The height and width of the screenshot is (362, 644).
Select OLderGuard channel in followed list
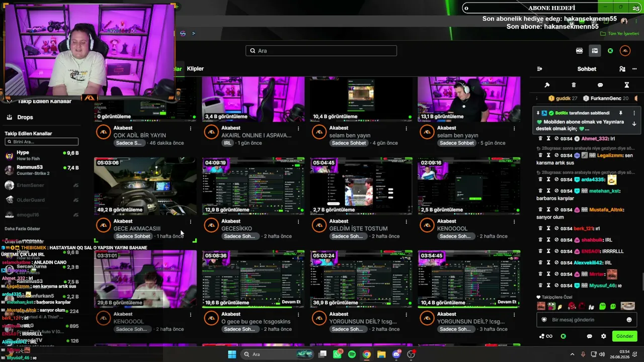click(x=41, y=200)
